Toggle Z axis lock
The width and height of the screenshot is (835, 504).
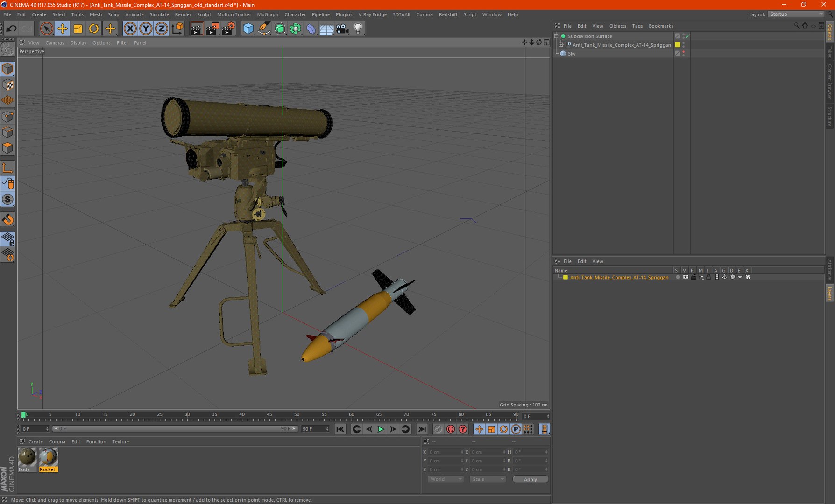click(x=161, y=28)
